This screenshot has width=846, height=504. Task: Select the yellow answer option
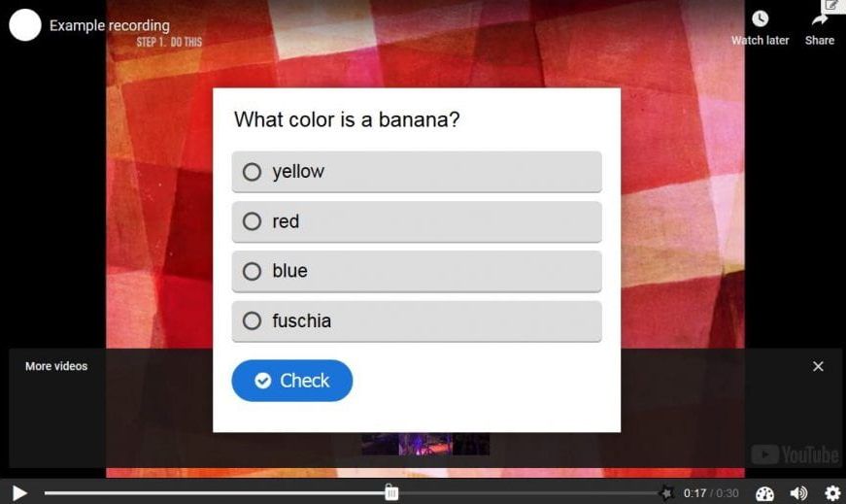(x=417, y=172)
